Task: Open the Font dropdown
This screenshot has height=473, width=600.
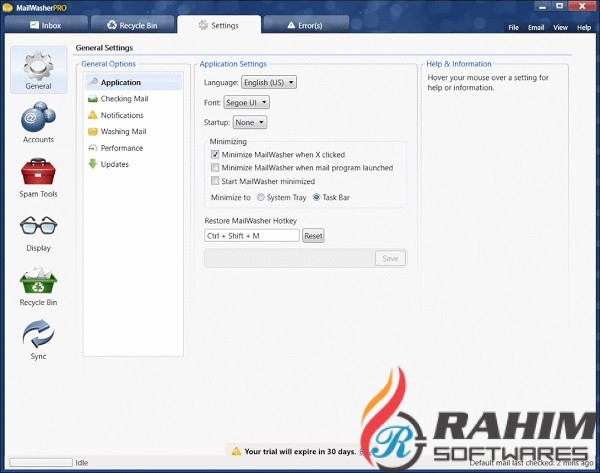Action: (246, 103)
